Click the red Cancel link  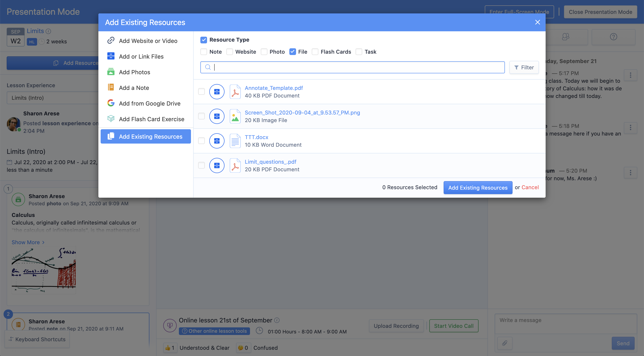click(x=530, y=187)
